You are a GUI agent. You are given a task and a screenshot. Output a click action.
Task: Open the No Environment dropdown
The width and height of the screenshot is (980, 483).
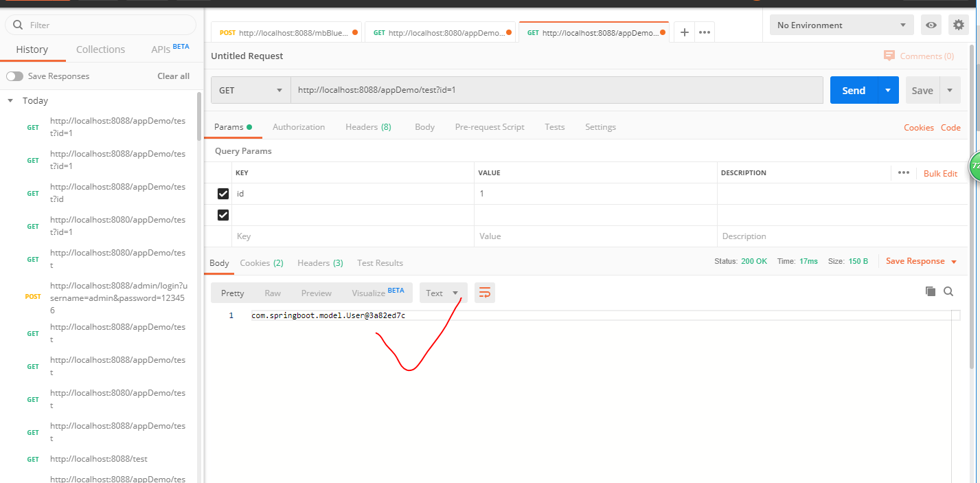pyautogui.click(x=841, y=25)
